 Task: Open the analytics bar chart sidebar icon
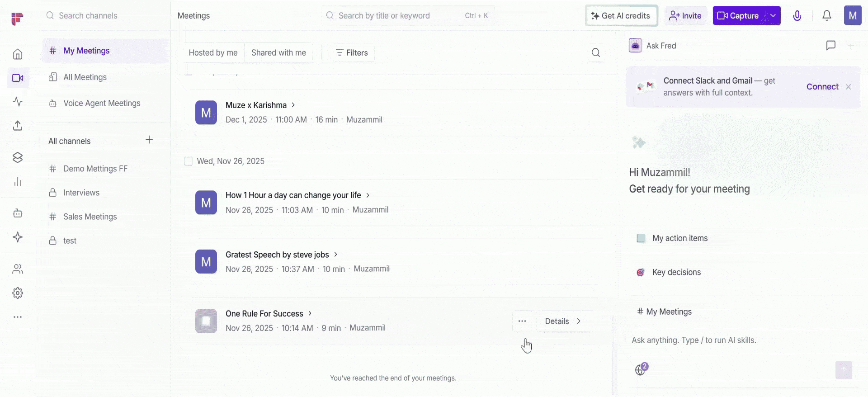[18, 182]
